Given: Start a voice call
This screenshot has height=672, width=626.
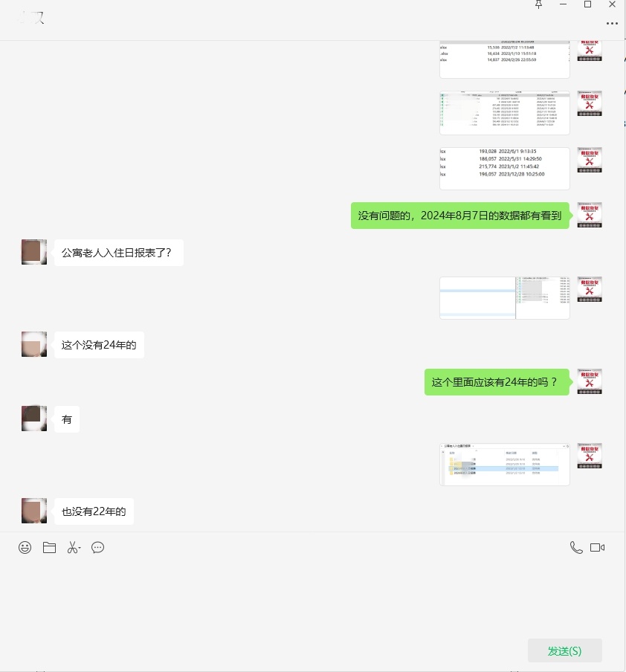Looking at the screenshot, I should pyautogui.click(x=576, y=547).
